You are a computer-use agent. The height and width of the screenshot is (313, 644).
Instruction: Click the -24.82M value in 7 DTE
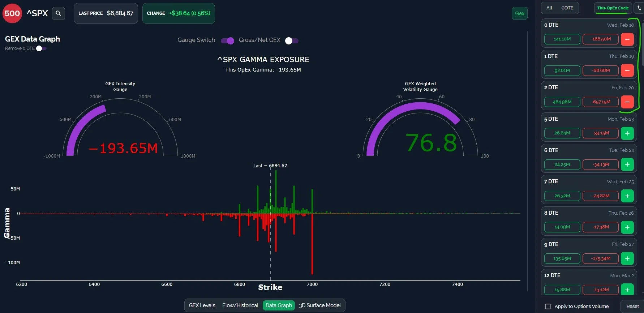coord(601,196)
